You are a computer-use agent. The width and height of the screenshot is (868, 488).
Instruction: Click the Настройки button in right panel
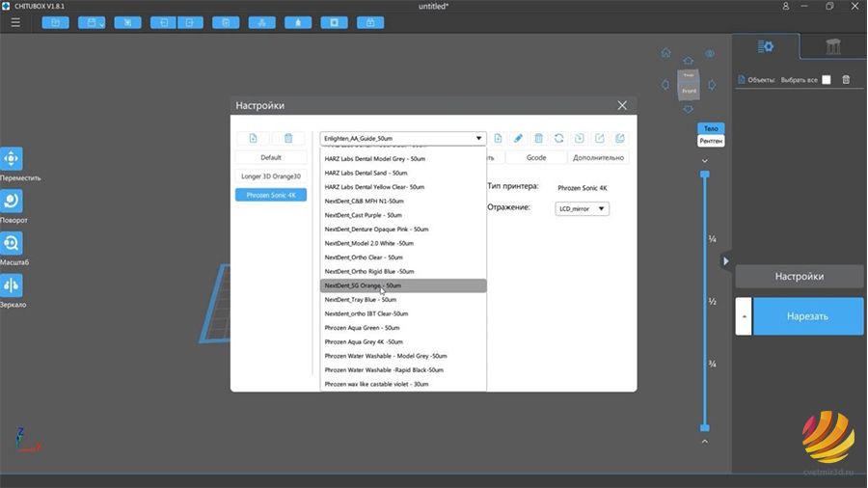pyautogui.click(x=799, y=276)
